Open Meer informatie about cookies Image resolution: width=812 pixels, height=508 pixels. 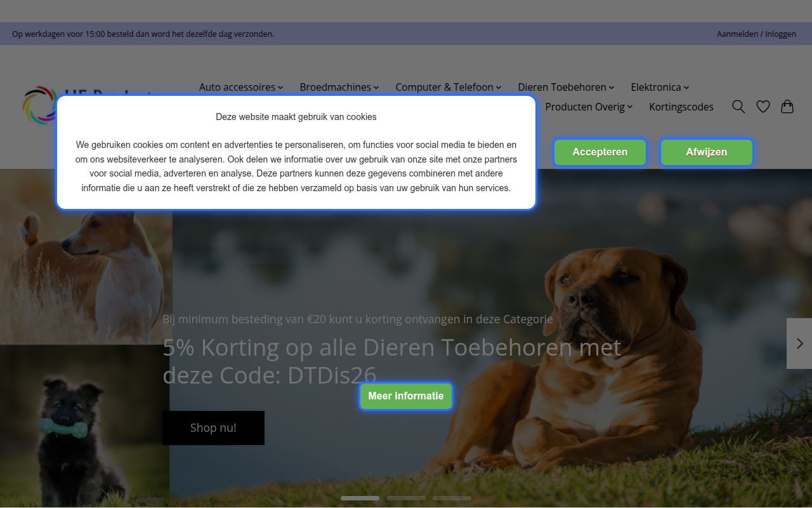pyautogui.click(x=406, y=396)
